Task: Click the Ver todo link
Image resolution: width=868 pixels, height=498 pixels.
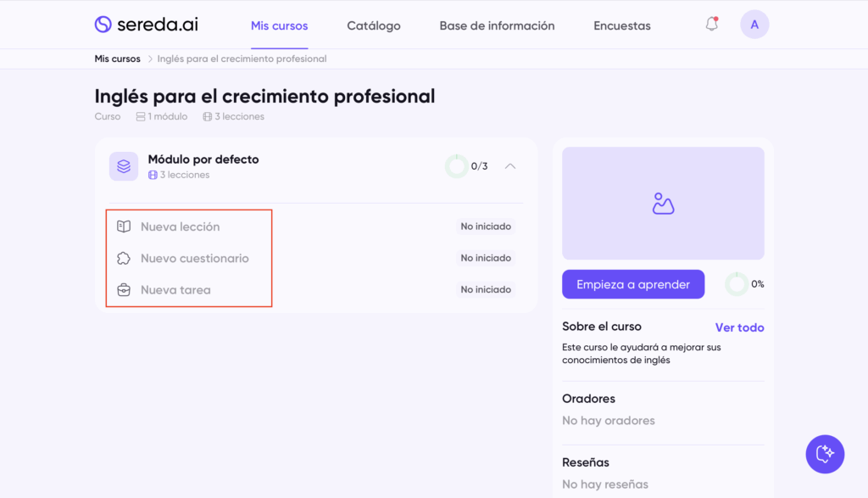Action: pyautogui.click(x=739, y=327)
